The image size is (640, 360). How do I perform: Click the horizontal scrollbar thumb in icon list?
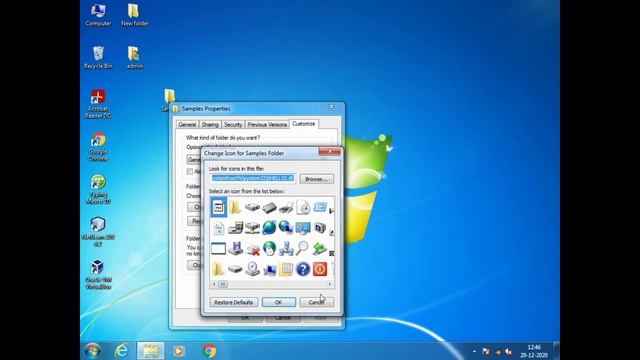pos(223,284)
